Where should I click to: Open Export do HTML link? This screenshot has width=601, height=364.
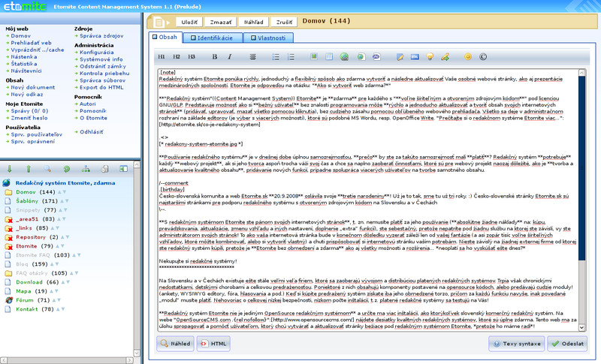(x=101, y=87)
